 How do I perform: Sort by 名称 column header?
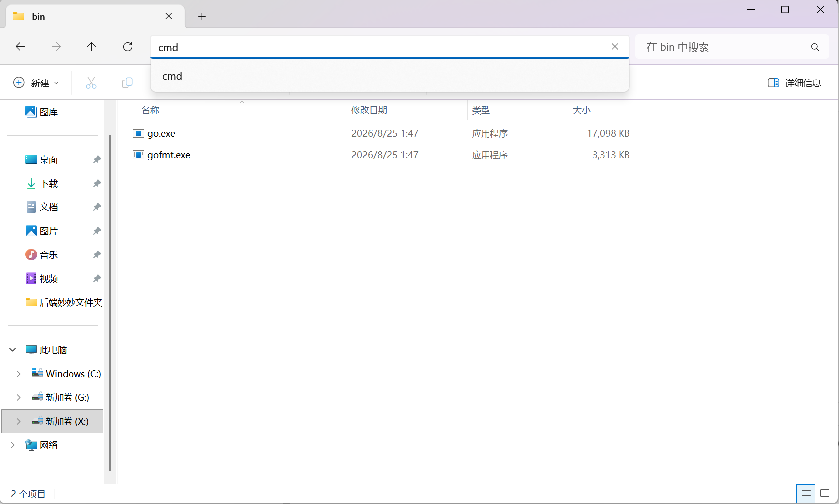coord(150,110)
